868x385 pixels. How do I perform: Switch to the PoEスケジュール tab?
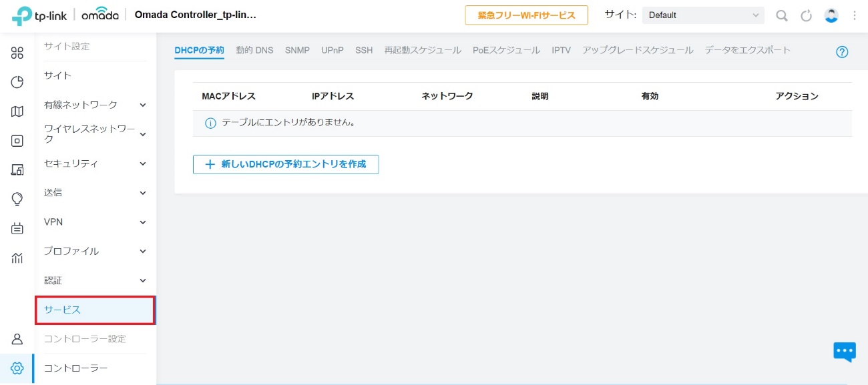pyautogui.click(x=506, y=50)
